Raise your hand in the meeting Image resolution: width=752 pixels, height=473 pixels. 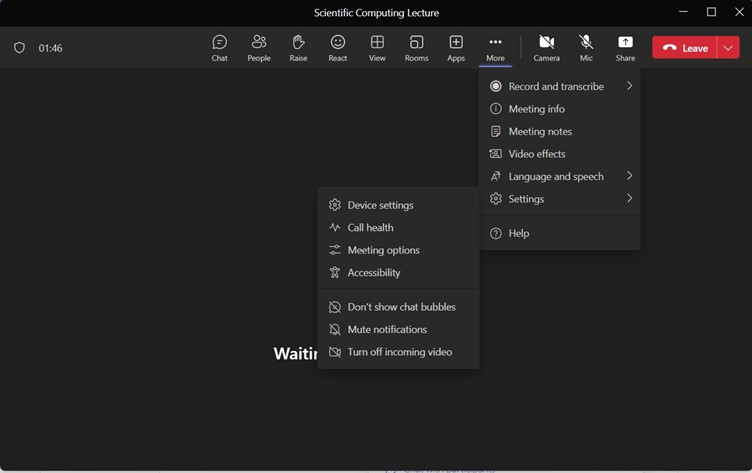coord(298,47)
